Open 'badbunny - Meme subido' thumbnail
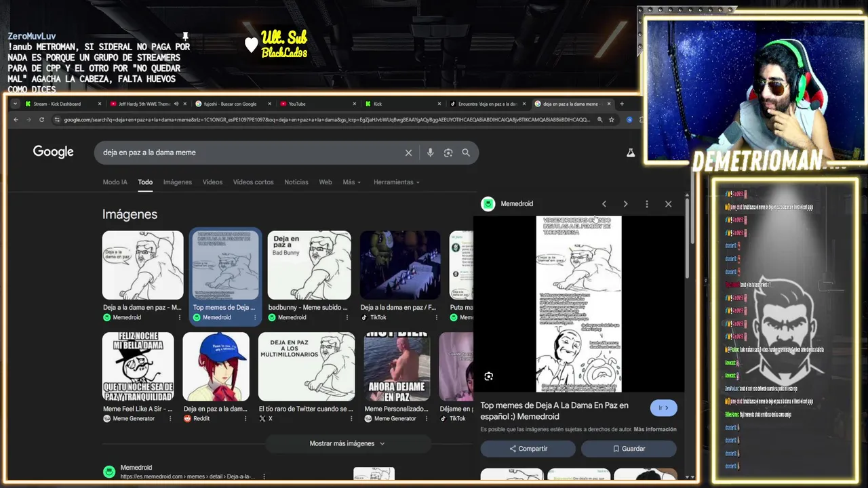Screen dimensions: 868x488 309,265
